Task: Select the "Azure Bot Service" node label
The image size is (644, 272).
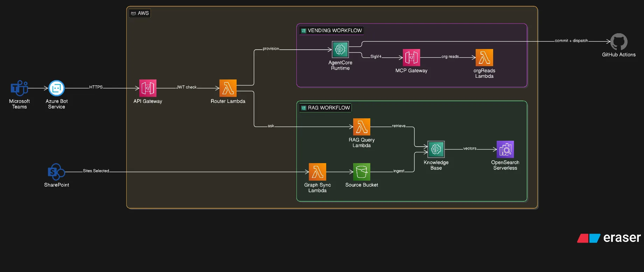Action: 57,104
